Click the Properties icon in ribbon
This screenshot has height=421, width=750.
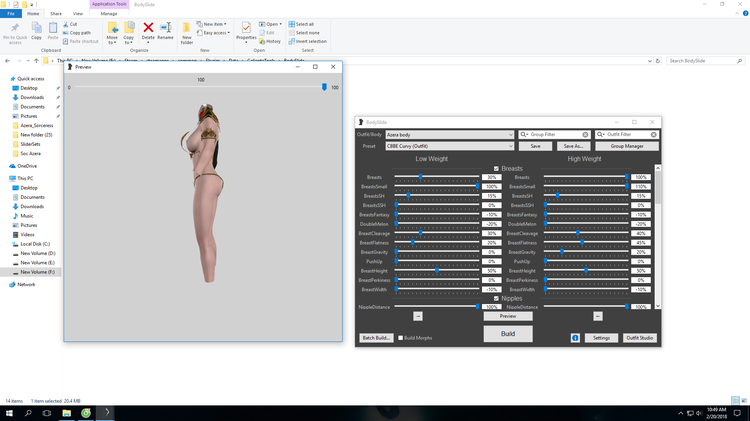pyautogui.click(x=246, y=28)
